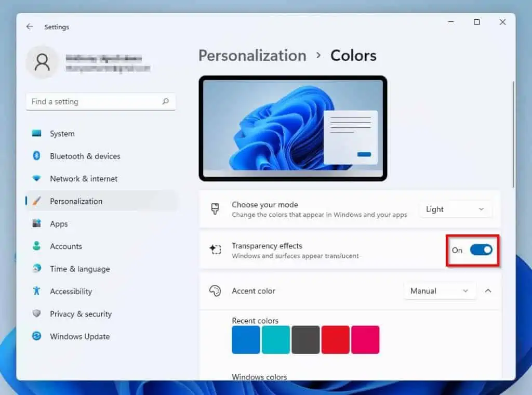Click the Network & internet globe icon
Viewport: 532px width, 395px height.
pos(37,179)
